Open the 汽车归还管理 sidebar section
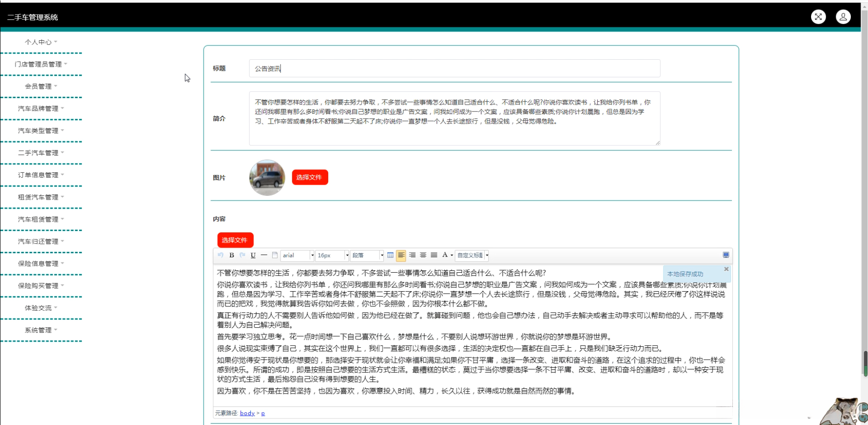The image size is (868, 425). pos(41,242)
